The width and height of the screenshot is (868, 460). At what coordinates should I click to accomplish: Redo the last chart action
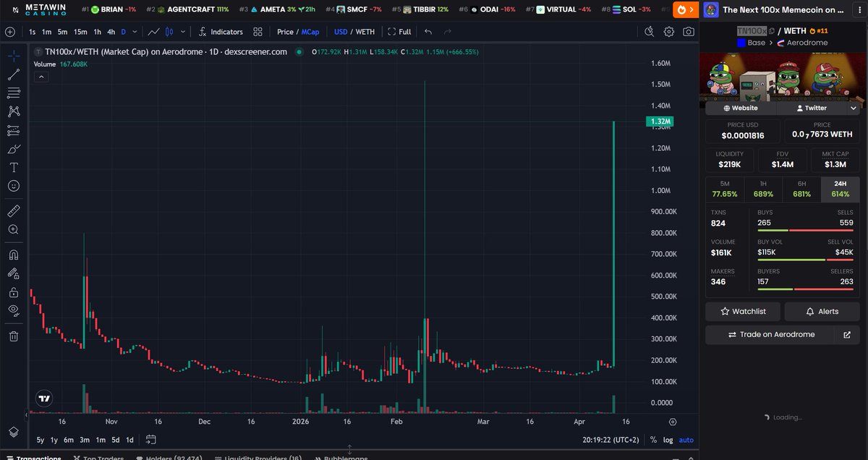(x=447, y=32)
